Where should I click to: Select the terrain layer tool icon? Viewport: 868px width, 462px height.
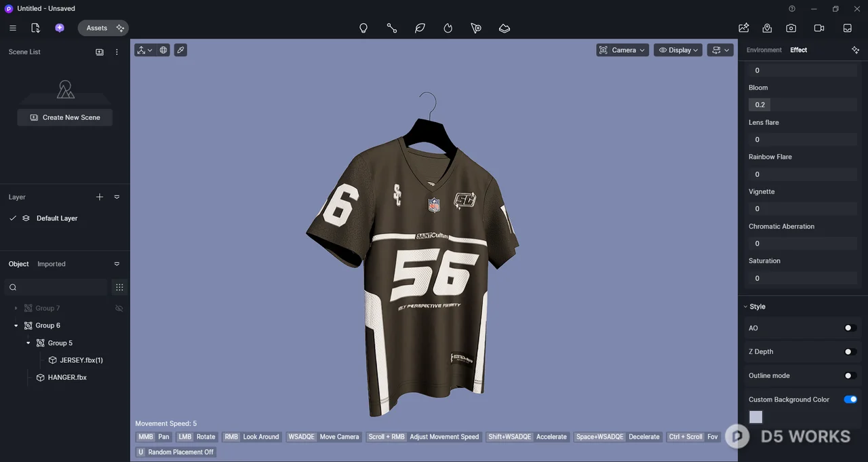coord(505,28)
